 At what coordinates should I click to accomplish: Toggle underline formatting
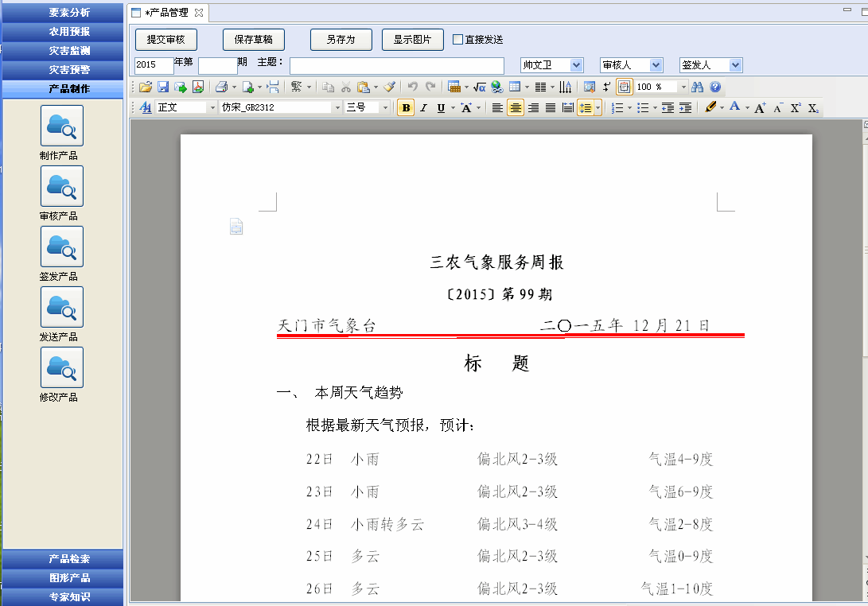click(x=441, y=108)
